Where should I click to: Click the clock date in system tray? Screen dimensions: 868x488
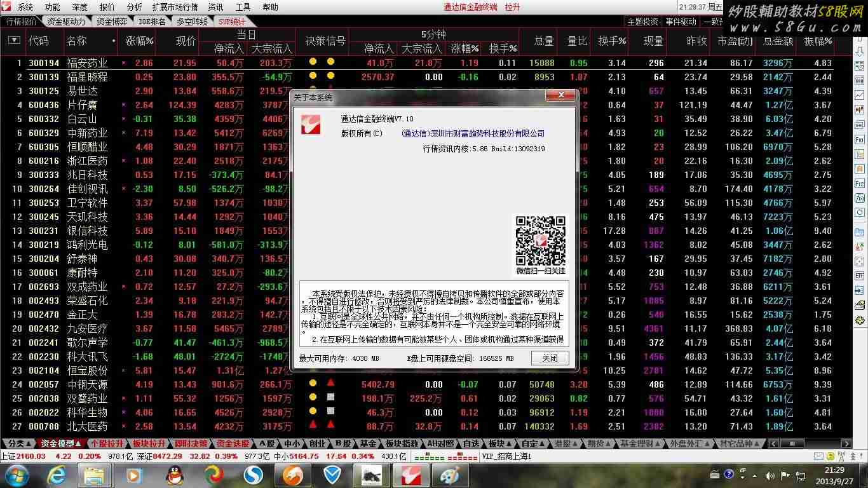834,481
